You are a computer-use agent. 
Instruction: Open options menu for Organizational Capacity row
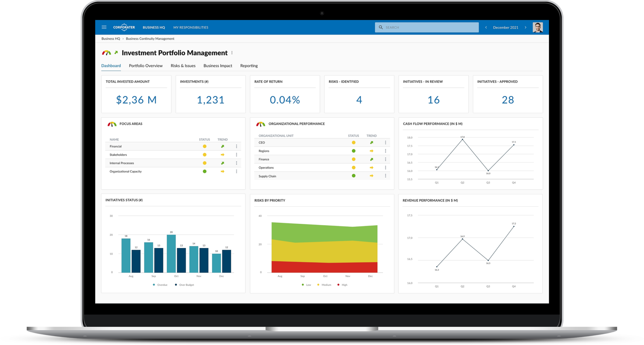pos(236,172)
